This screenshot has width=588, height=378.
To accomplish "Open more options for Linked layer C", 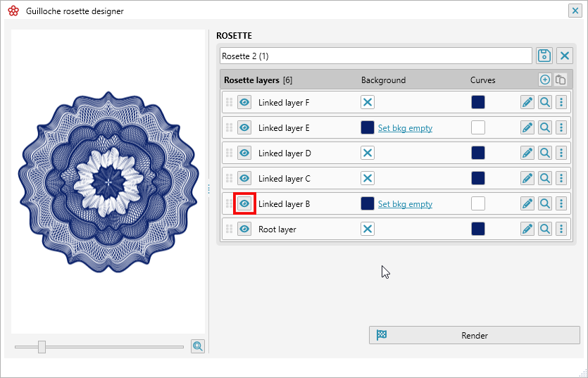I will click(x=561, y=178).
